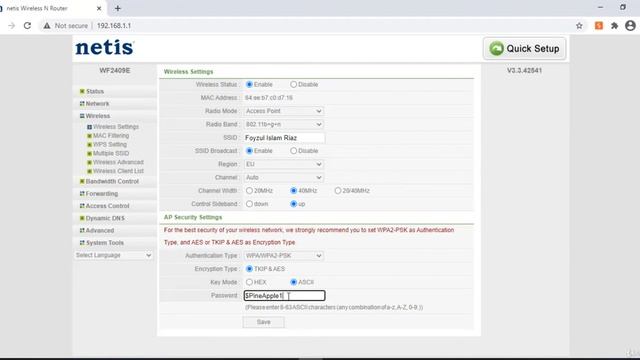The image size is (640, 360).
Task: Open Wireless Client List submenu page
Action: pos(118,171)
